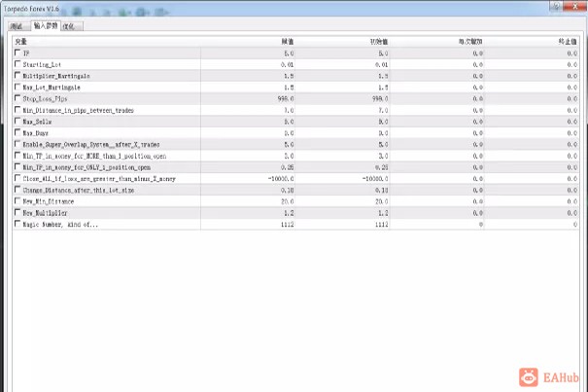Screen dimensions: 588x392
Task: Tick the Stop_Loss_Pips checkbox
Action: coord(17,98)
